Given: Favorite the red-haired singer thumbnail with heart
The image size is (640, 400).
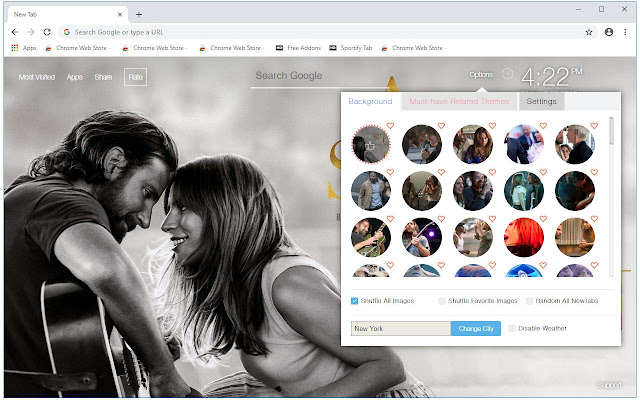Looking at the screenshot, I should pos(543,219).
